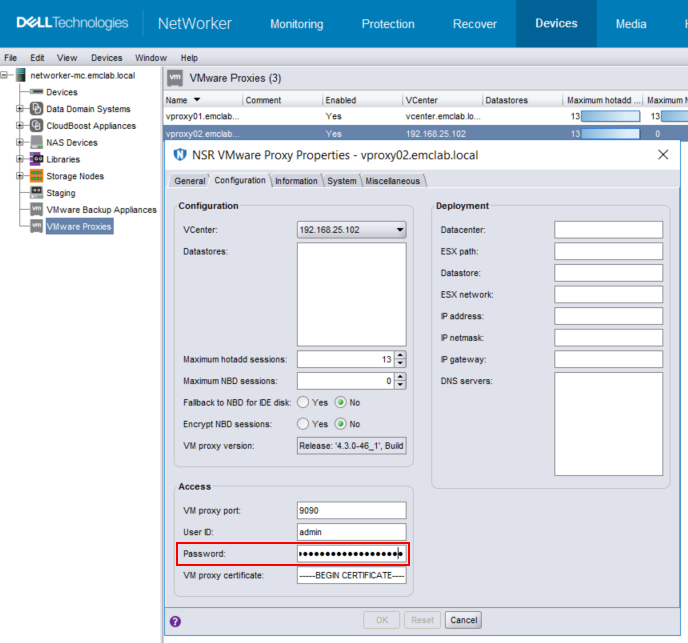Switch to the Information tab

[296, 181]
